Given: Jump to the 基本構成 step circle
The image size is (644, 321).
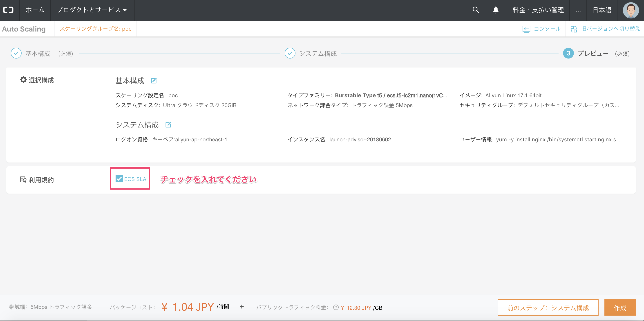Looking at the screenshot, I should point(16,53).
